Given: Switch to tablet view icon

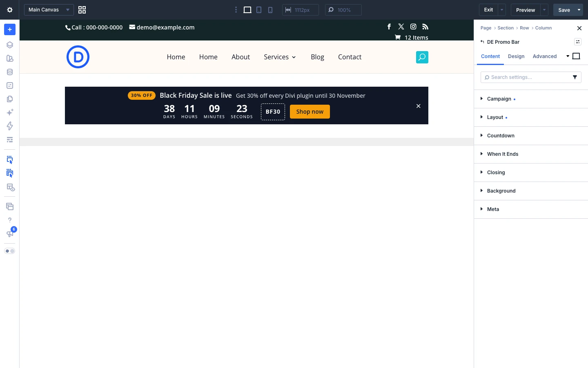Looking at the screenshot, I should pyautogui.click(x=259, y=10).
